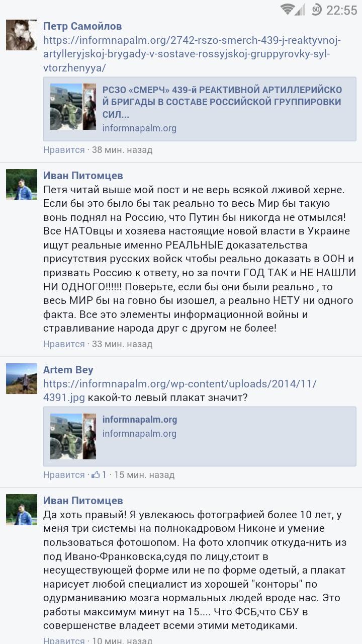Tap thumbnail in Artem Bey's link preview
362x644 pixels.
point(73,436)
